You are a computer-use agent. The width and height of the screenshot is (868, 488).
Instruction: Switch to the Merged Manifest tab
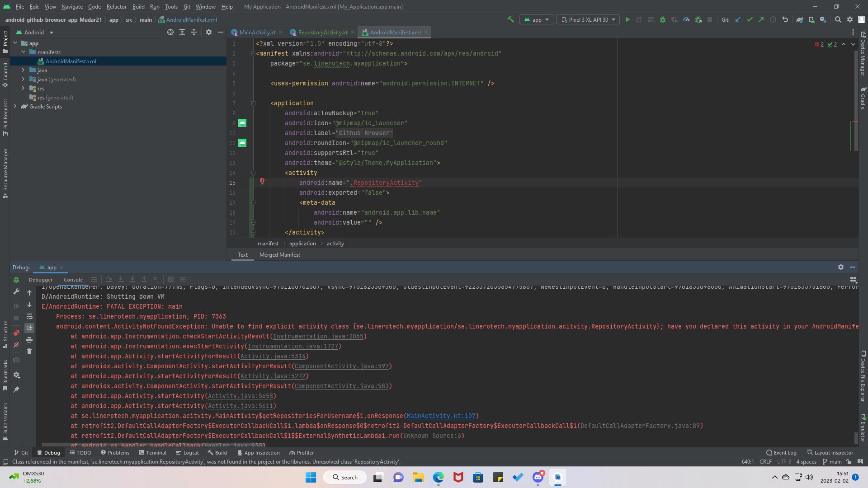(279, 255)
